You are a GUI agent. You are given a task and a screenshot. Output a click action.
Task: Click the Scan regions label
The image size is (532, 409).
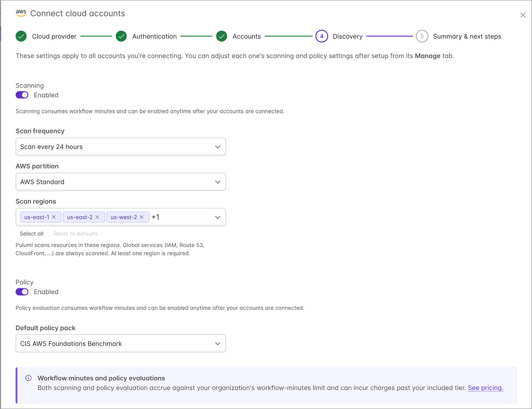coord(36,201)
